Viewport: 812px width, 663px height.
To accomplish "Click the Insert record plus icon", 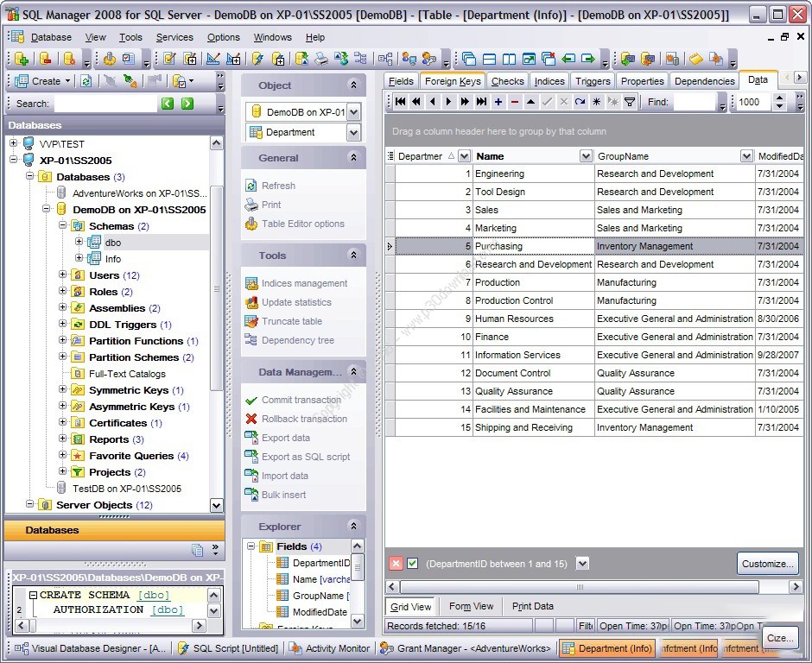I will (x=498, y=102).
